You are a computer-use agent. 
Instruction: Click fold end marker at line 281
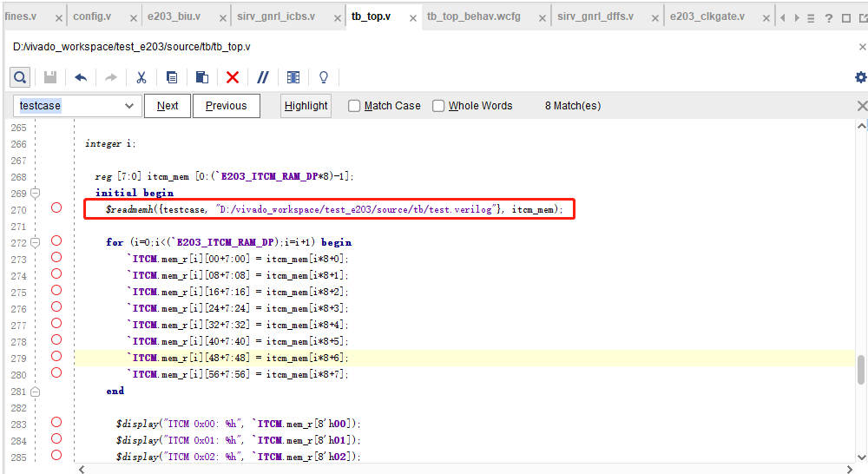tap(36, 392)
